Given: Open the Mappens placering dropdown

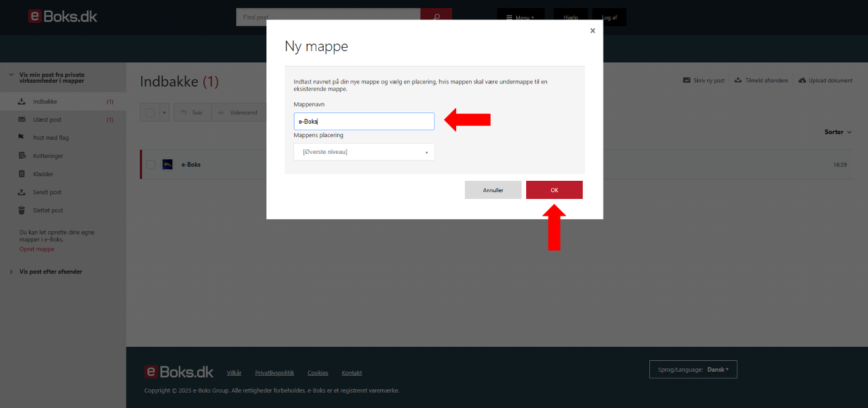Looking at the screenshot, I should tap(364, 152).
